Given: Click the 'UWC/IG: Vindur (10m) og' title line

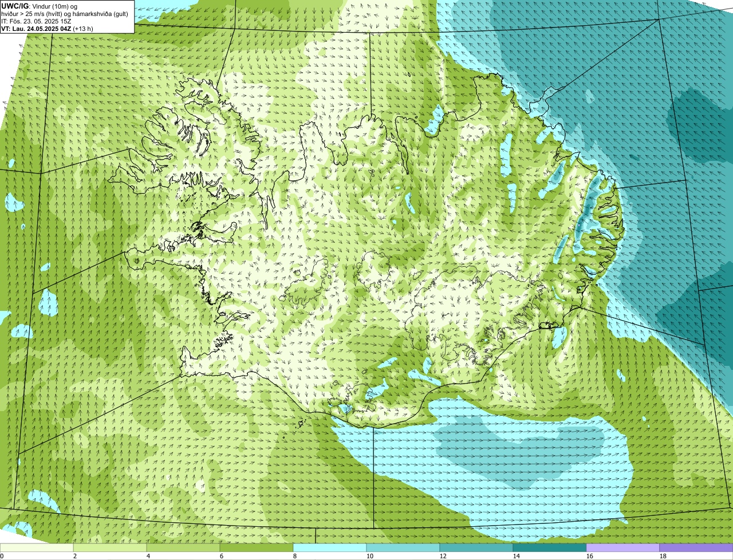Looking at the screenshot, I should coord(39,6).
